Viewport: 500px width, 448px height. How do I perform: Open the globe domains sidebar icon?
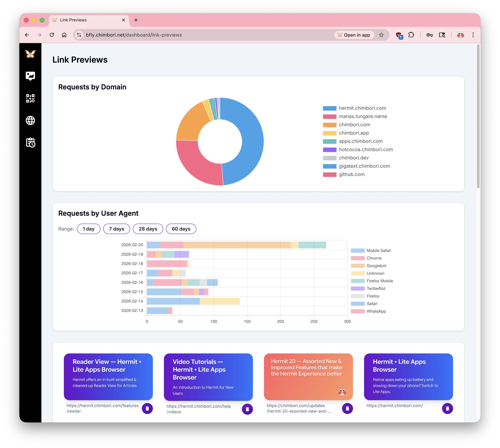pos(30,120)
